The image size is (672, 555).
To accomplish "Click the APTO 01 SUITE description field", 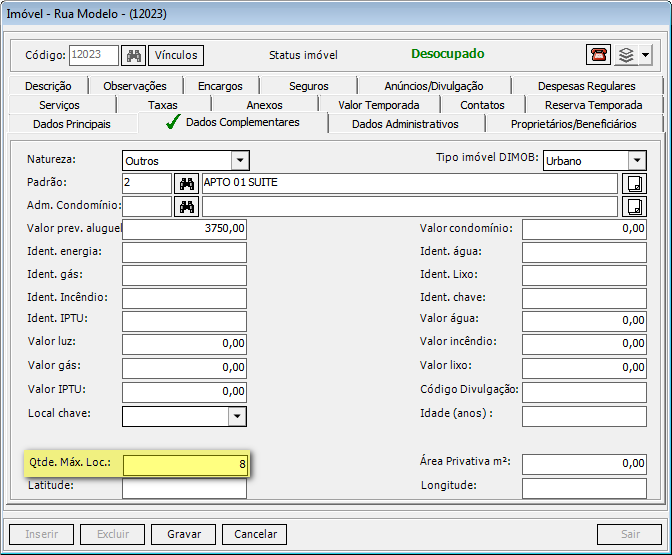I will [410, 184].
